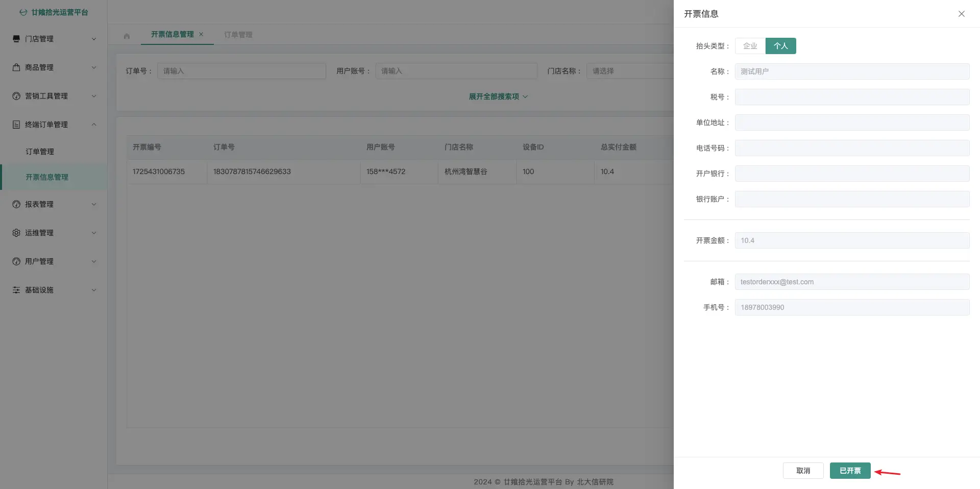Click the 用户账号 search input
The image size is (980, 489).
[456, 71]
